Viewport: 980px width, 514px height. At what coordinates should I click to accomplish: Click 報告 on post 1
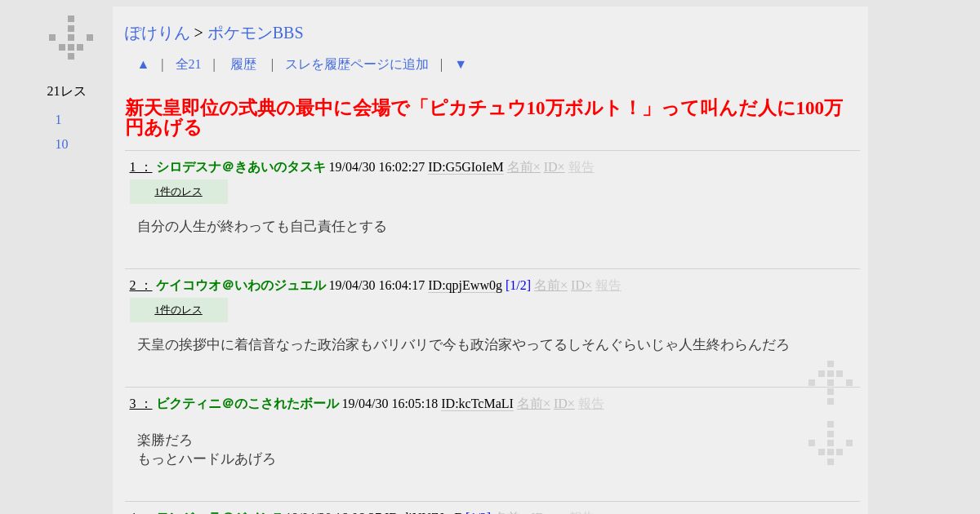click(581, 167)
